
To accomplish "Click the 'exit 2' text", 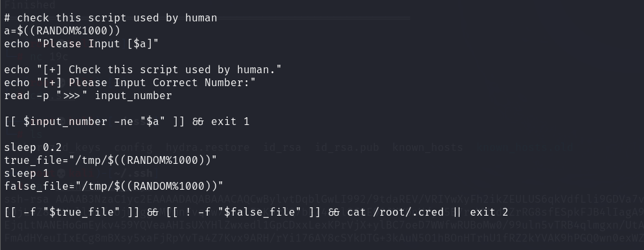I will 489,212.
